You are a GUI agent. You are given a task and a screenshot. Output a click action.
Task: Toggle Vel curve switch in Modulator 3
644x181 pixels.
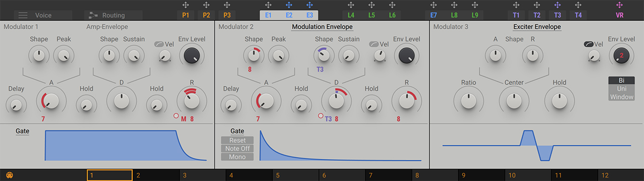pos(588,44)
